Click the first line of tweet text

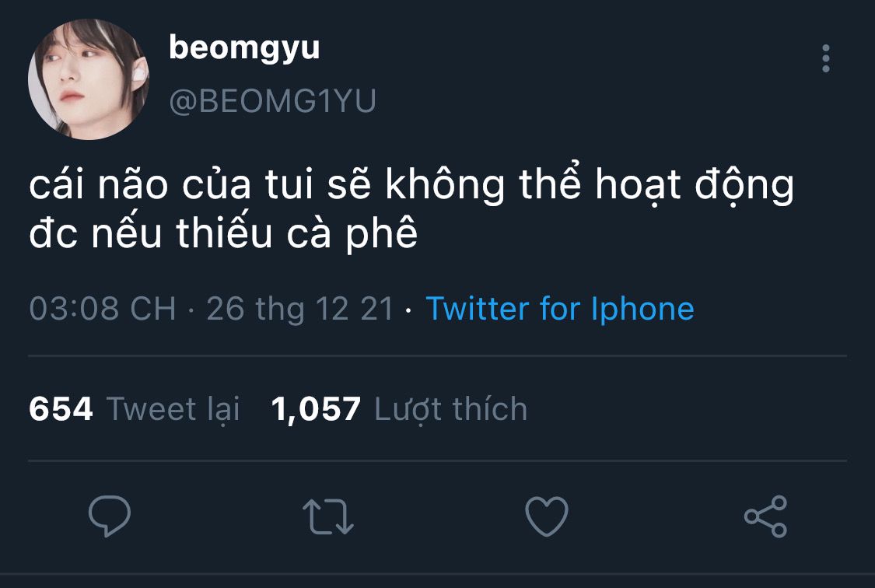point(411,184)
